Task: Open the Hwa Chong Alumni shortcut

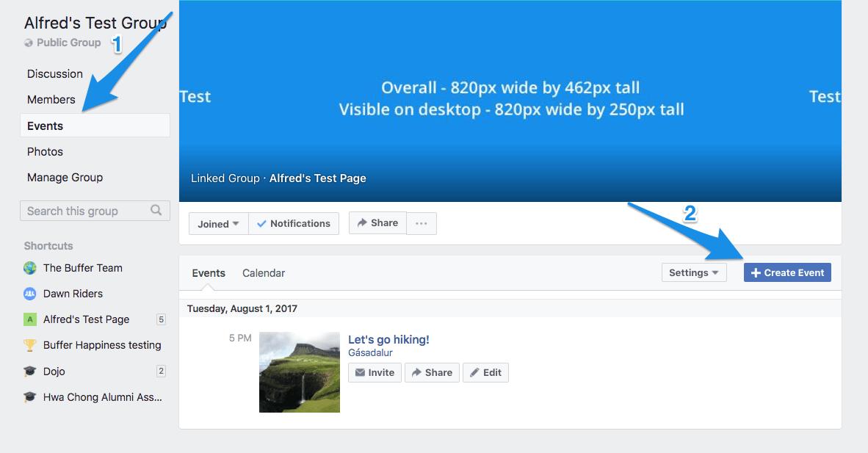Action: click(x=100, y=397)
